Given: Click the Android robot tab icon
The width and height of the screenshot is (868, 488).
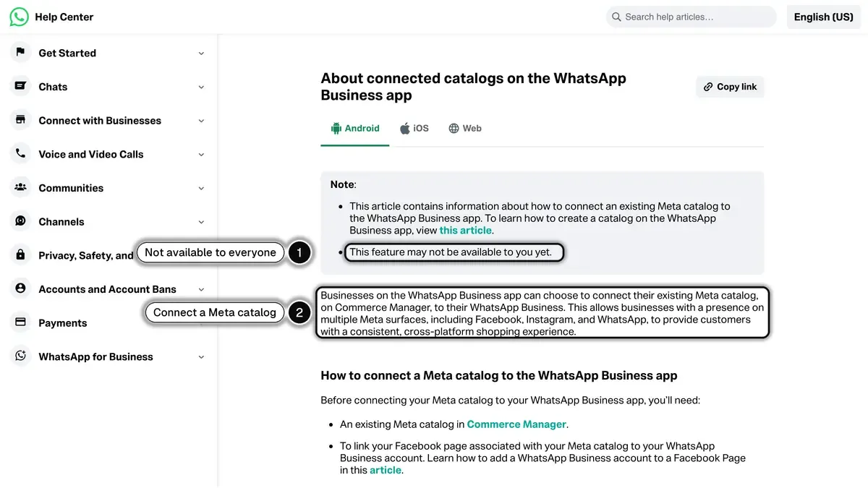Looking at the screenshot, I should pos(336,128).
